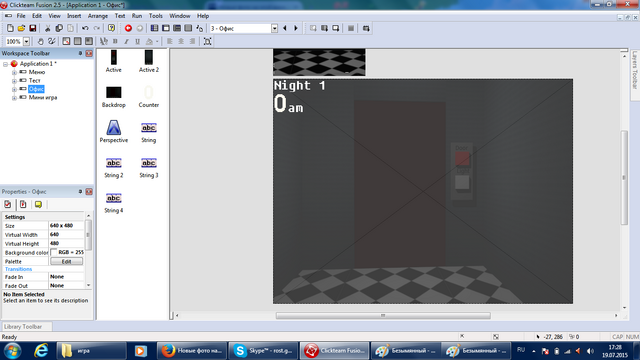Viewport: 640px width, 360px height.
Task: Open Skype from the taskbar
Action: coord(263,351)
